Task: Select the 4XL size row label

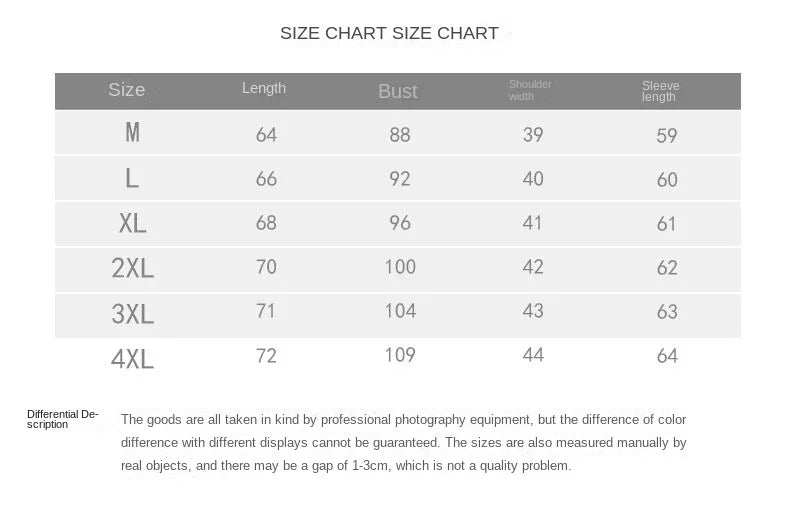Action: click(x=132, y=359)
